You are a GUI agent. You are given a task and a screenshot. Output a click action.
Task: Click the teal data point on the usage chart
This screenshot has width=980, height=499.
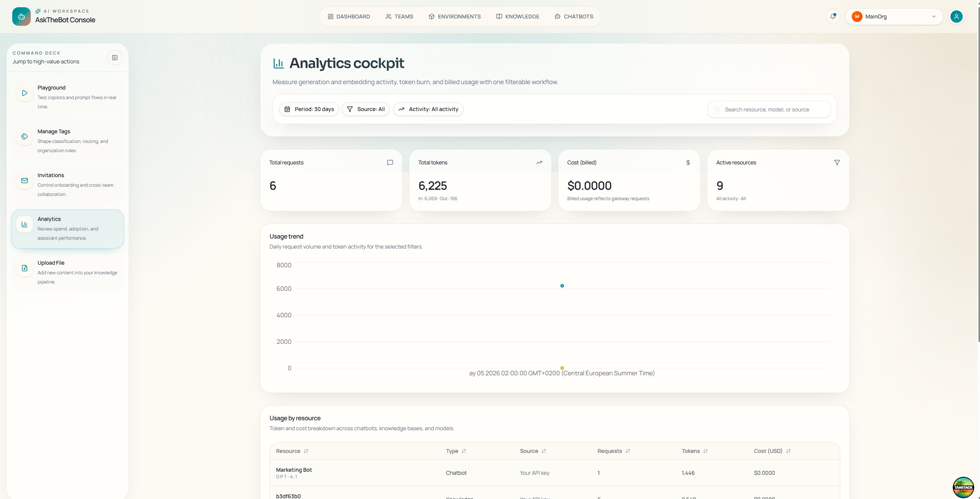tap(562, 286)
